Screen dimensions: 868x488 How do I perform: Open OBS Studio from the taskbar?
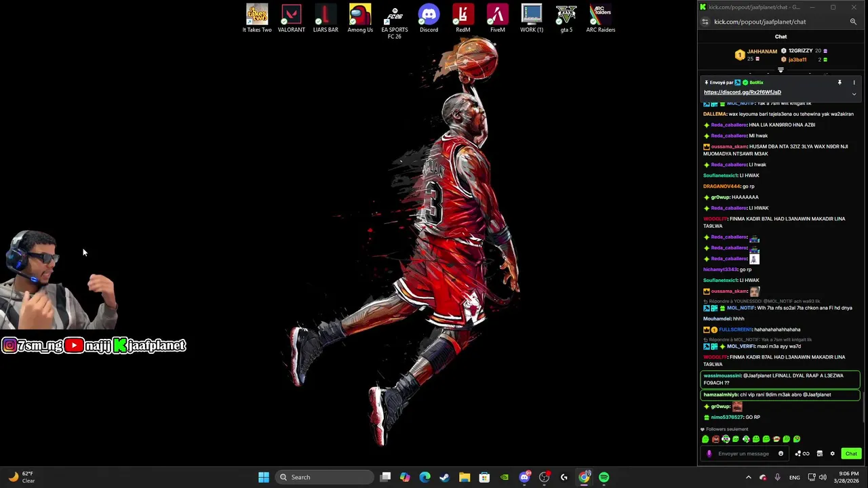pyautogui.click(x=544, y=477)
